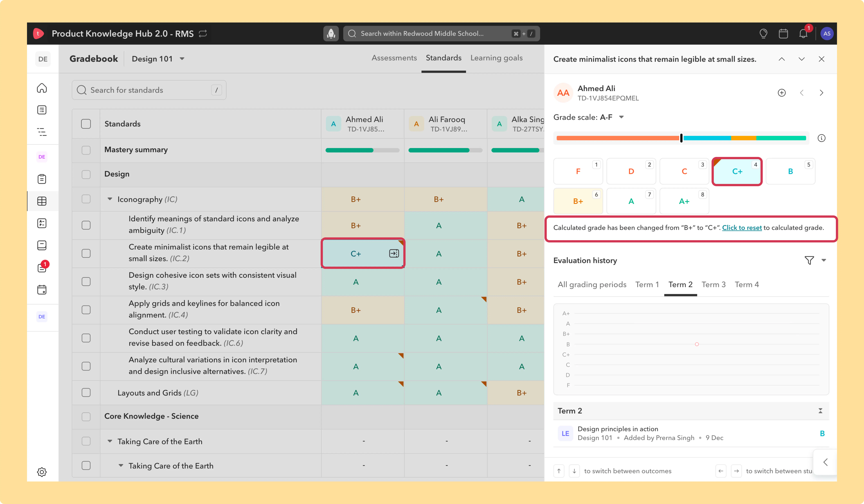The image size is (864, 504).
Task: Select grade F button
Action: pyautogui.click(x=578, y=171)
